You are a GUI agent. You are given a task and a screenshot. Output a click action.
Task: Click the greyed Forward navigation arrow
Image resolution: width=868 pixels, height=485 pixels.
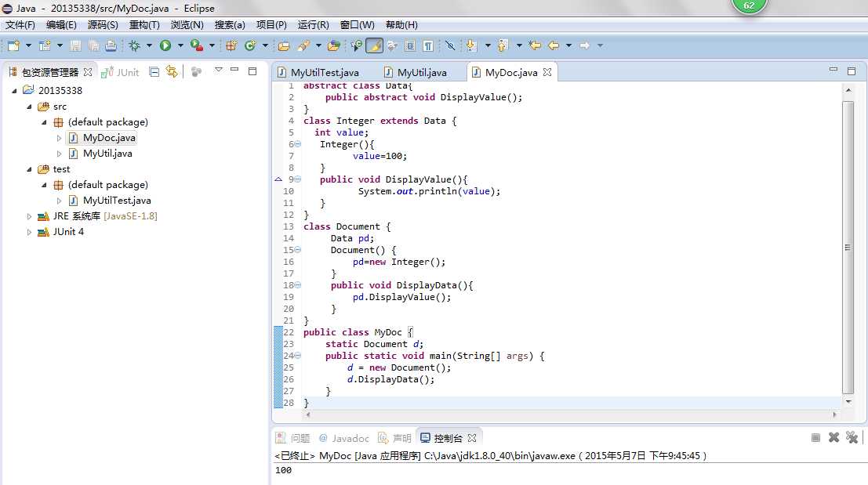(585, 45)
